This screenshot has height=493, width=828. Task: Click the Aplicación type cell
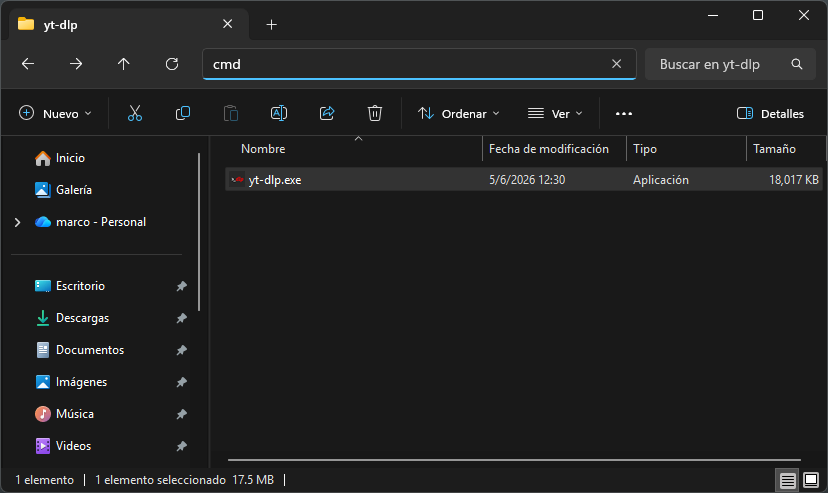(661, 179)
